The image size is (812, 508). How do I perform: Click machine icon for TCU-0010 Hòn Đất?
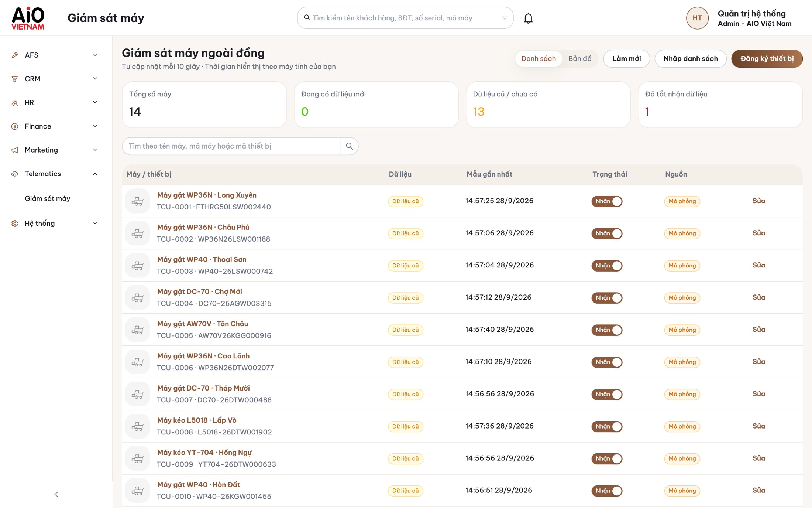pyautogui.click(x=138, y=490)
